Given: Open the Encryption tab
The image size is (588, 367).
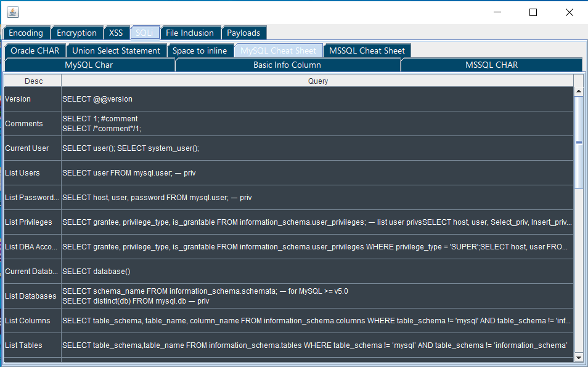Looking at the screenshot, I should tap(76, 33).
